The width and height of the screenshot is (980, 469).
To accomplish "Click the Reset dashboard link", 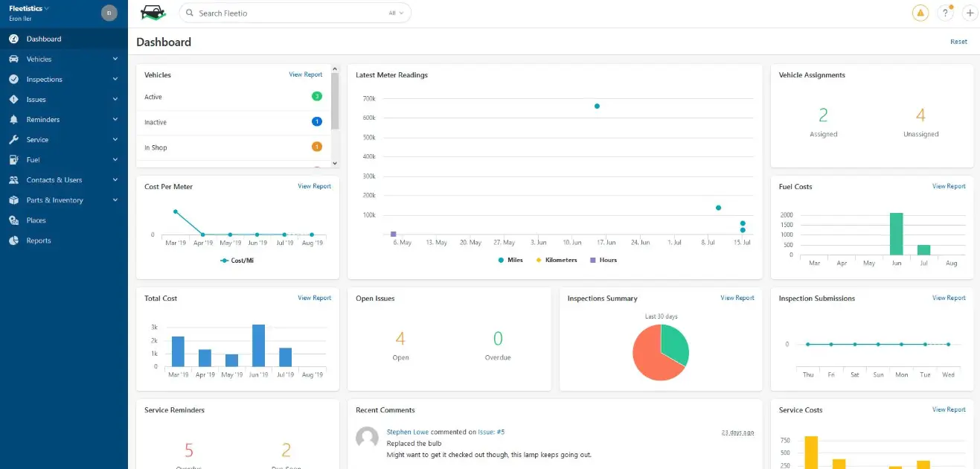I will [958, 42].
